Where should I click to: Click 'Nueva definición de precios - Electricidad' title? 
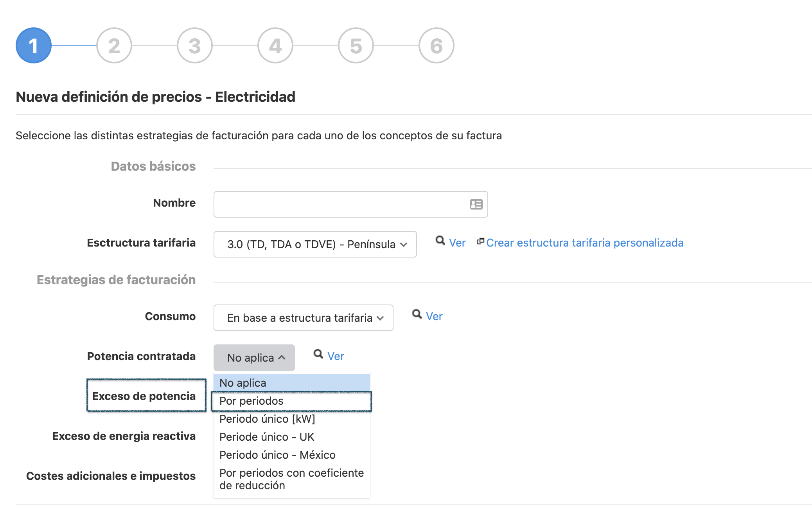point(156,97)
